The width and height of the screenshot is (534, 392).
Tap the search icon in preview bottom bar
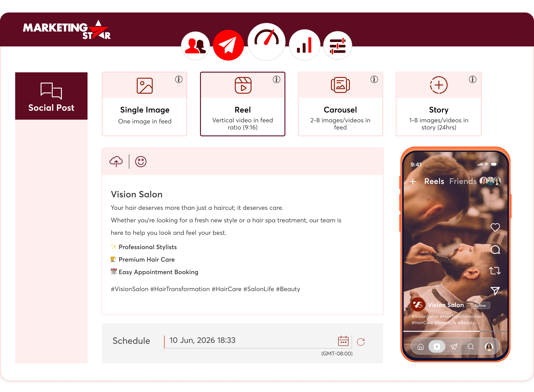click(x=471, y=347)
